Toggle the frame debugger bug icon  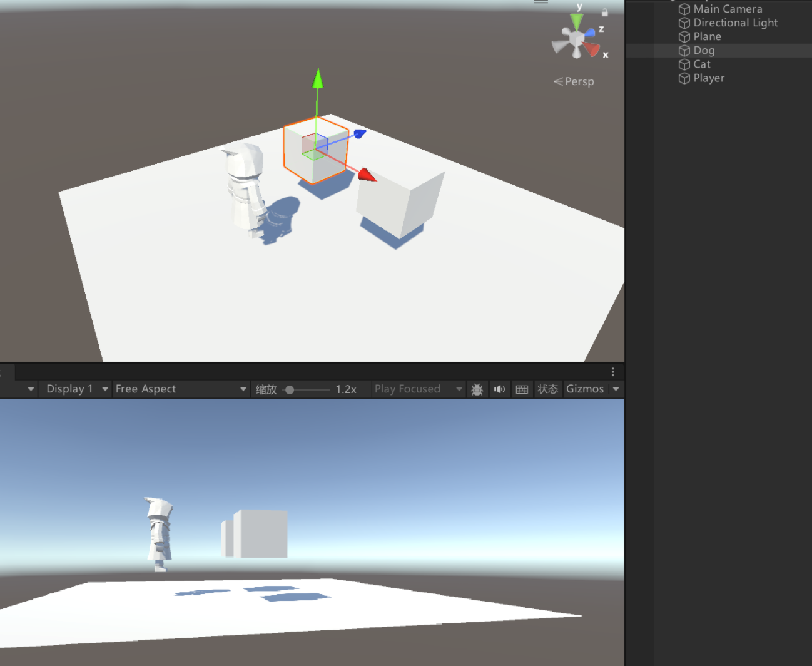tap(477, 389)
